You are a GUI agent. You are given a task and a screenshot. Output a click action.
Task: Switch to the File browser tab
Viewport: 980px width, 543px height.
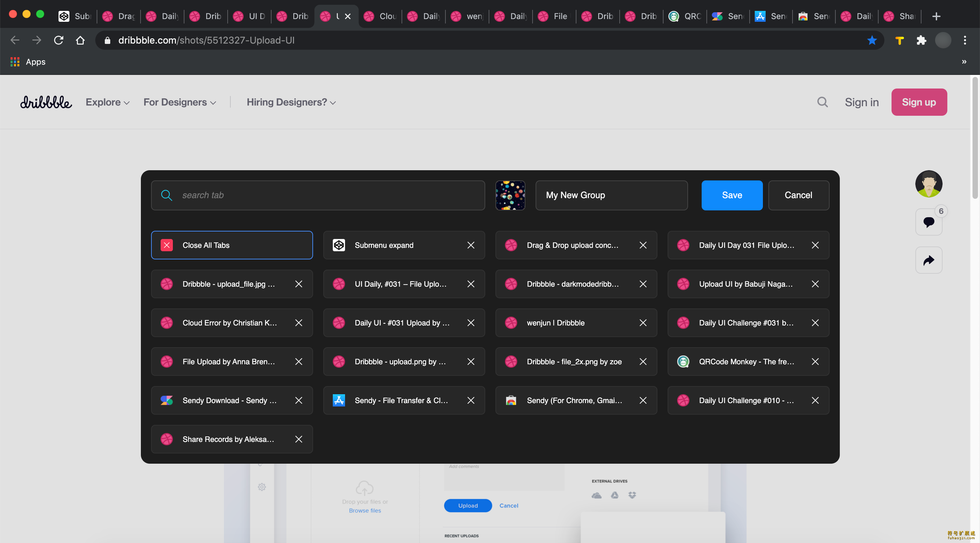554,16
